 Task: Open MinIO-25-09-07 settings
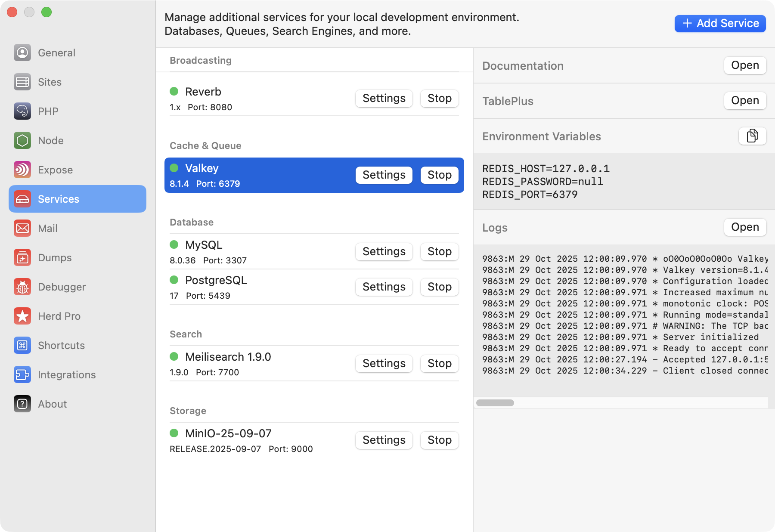(384, 440)
